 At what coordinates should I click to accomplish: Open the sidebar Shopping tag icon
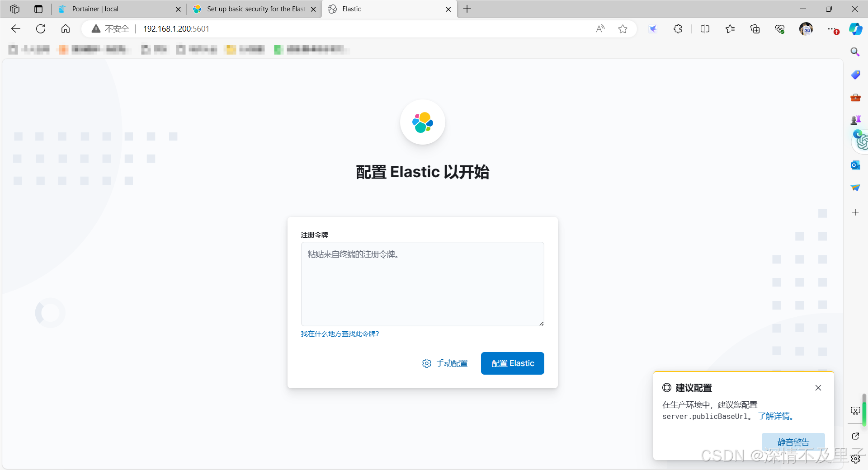(855, 75)
